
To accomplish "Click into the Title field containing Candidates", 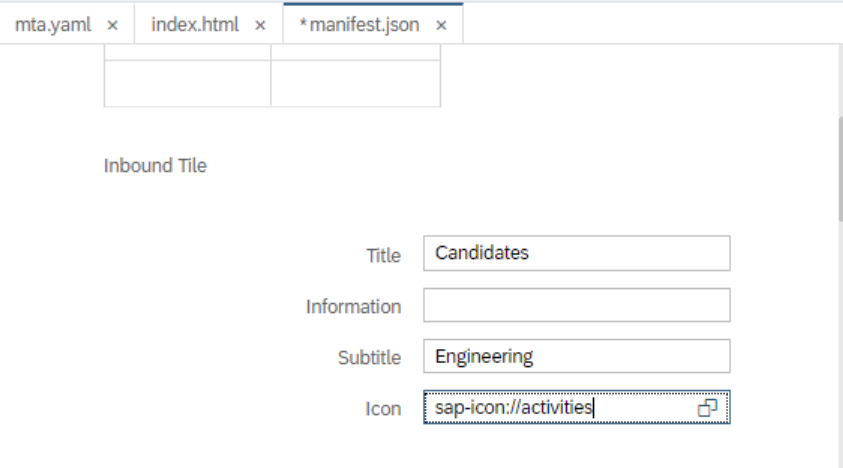I will (x=576, y=254).
